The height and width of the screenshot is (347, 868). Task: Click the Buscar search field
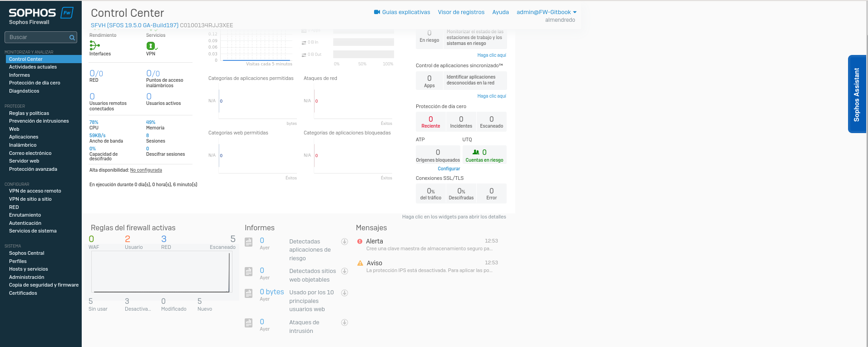37,37
